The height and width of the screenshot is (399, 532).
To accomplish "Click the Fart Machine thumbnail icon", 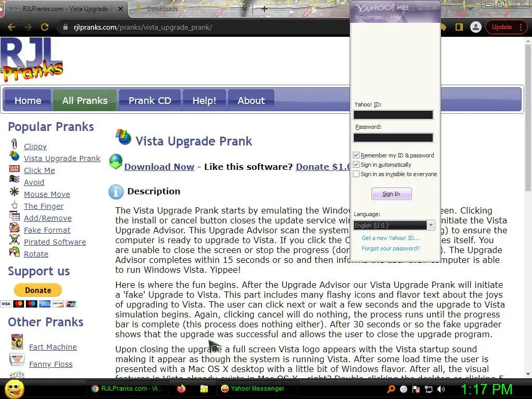I will [x=17, y=342].
